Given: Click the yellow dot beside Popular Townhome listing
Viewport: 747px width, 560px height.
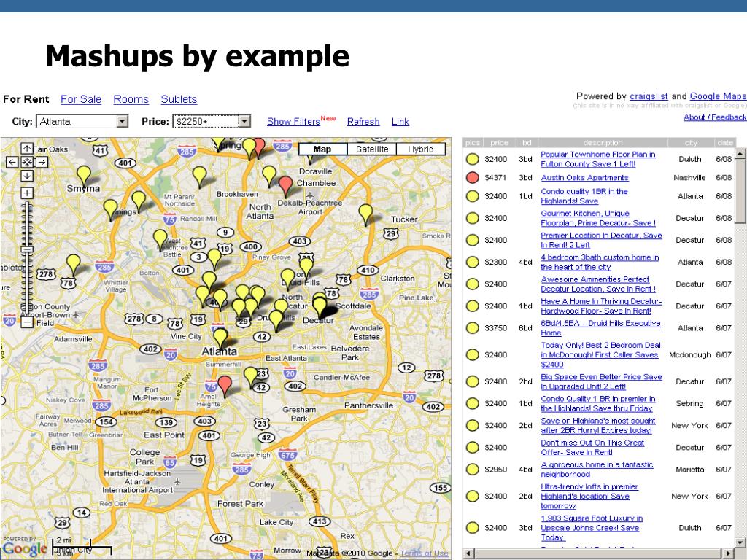Looking at the screenshot, I should (472, 159).
